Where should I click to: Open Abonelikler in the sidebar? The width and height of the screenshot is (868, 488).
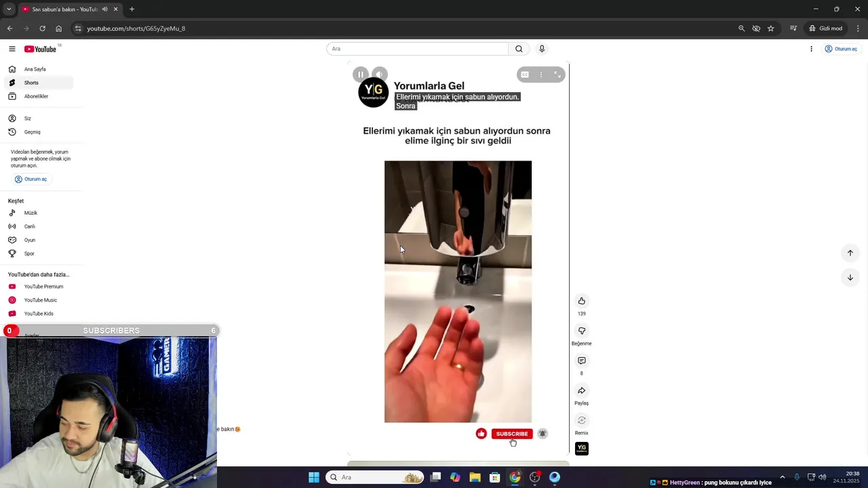coord(37,96)
